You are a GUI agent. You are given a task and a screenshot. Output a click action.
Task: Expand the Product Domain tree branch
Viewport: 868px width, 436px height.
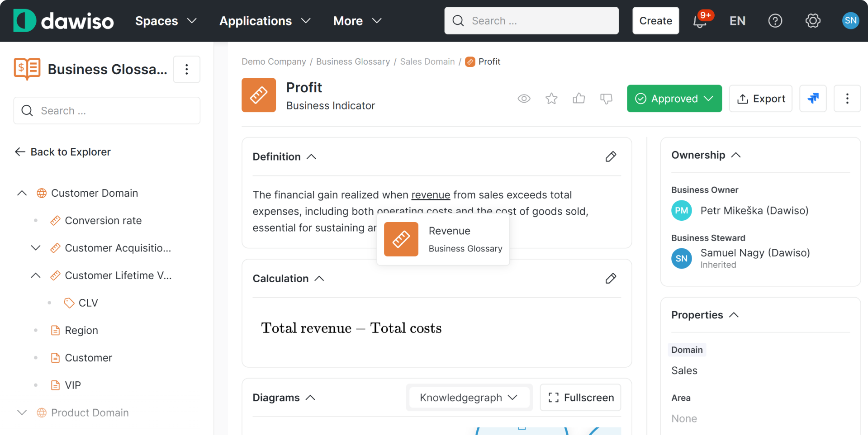21,412
